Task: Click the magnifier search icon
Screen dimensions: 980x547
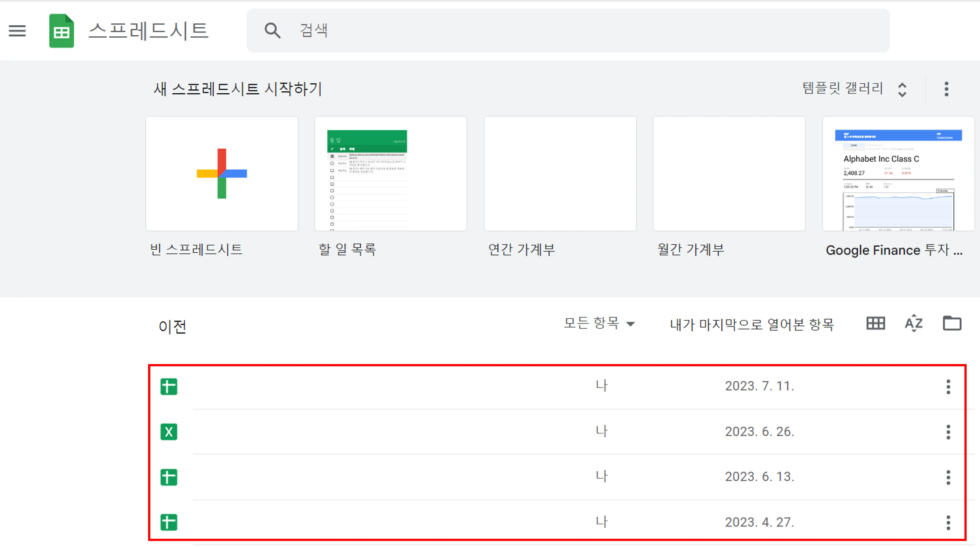Action: click(x=272, y=31)
